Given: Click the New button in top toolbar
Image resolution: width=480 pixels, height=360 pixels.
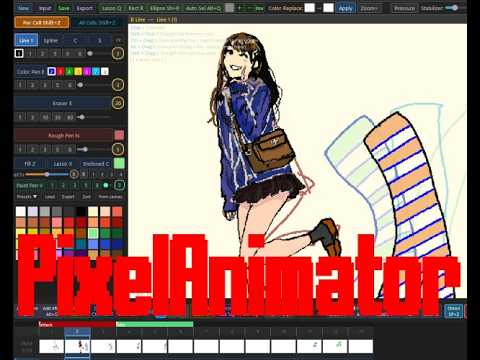Looking at the screenshot, I should [23, 8].
